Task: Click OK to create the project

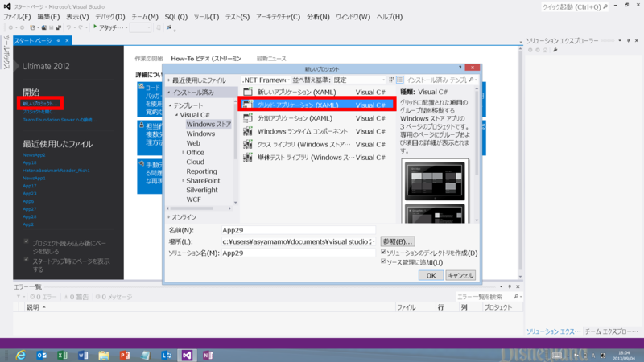Action: (431, 275)
